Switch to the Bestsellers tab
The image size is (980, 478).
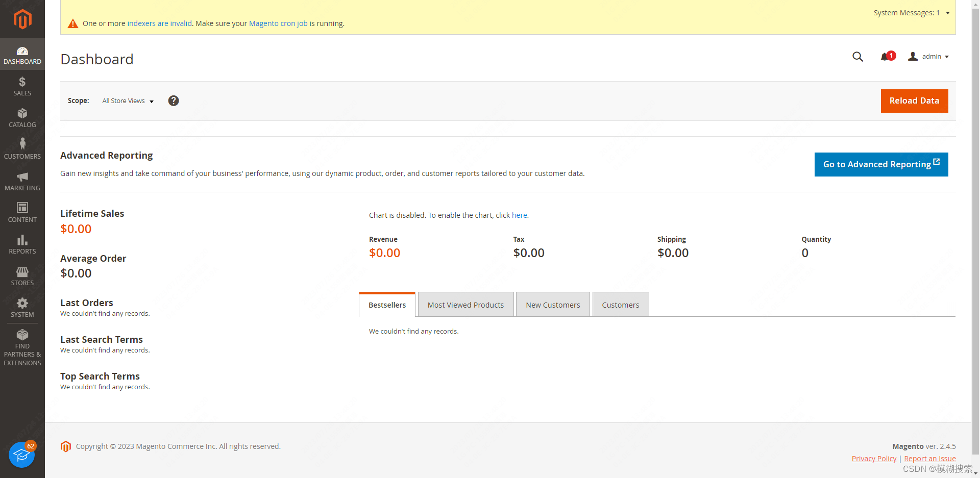coord(387,305)
